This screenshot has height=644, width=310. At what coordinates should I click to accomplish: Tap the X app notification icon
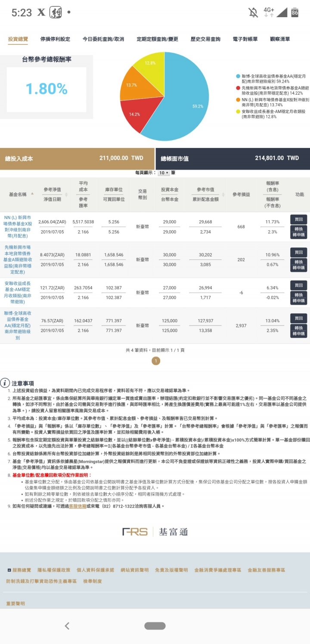[x=41, y=12]
